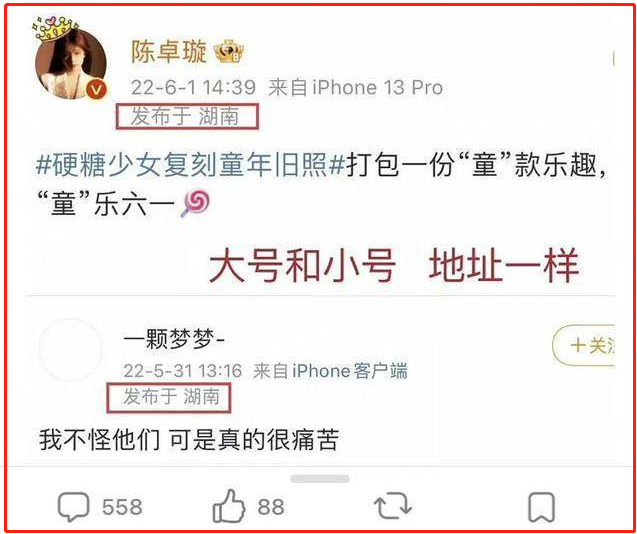Click the 来自 iPhone客户端 source text
637x534 pixels.
pyautogui.click(x=330, y=371)
